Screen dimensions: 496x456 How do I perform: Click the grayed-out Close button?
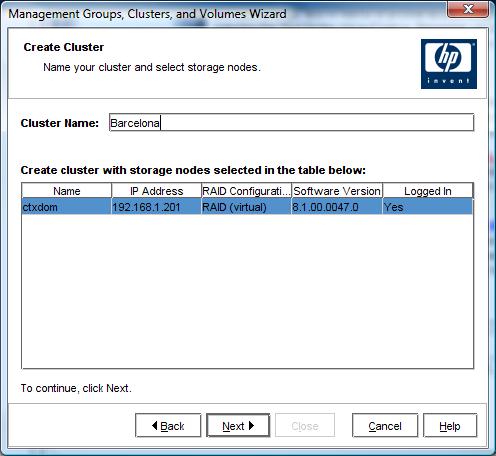pos(305,425)
